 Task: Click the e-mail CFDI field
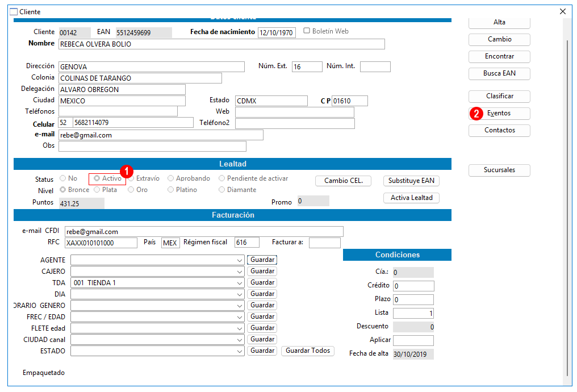(x=204, y=232)
